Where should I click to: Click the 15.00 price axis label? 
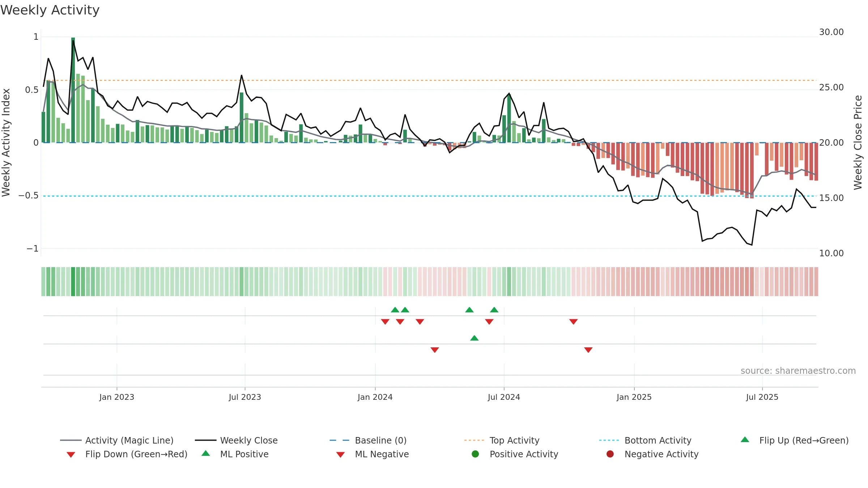[831, 198]
